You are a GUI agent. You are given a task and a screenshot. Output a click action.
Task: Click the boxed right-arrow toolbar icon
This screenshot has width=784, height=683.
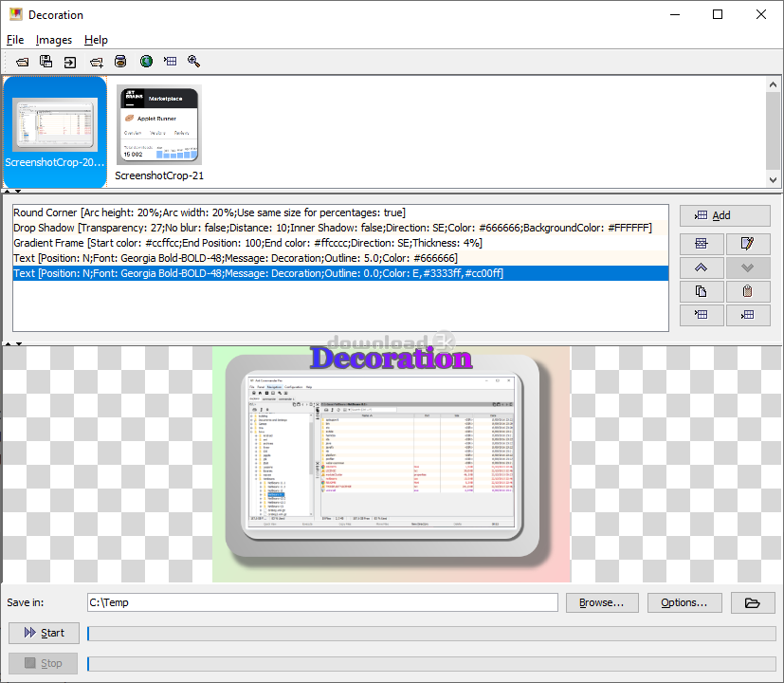pos(70,62)
